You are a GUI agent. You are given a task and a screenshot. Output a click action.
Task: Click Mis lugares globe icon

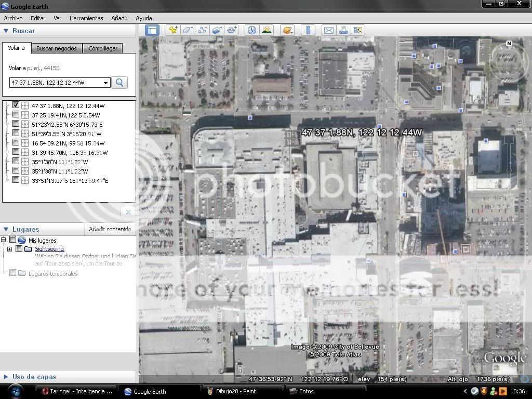pos(22,240)
